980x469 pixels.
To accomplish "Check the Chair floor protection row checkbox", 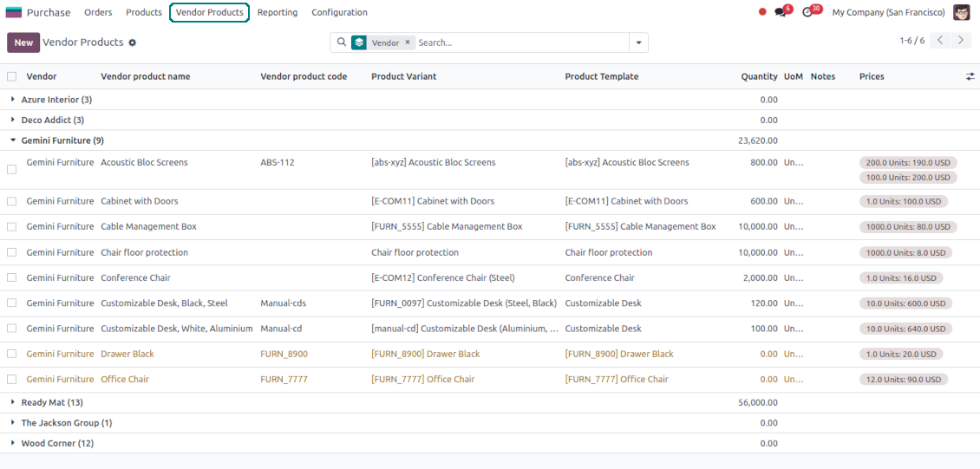I will tap(12, 252).
